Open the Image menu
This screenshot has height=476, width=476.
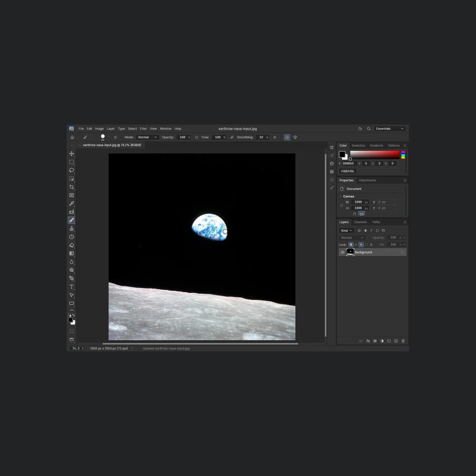click(x=99, y=129)
